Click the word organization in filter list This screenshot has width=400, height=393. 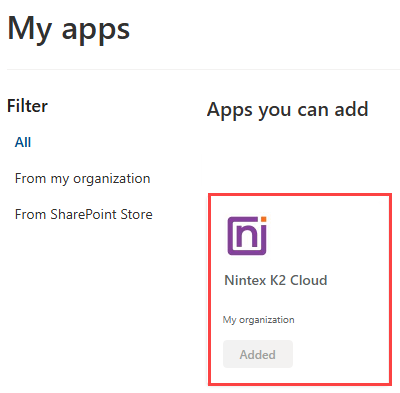112,179
